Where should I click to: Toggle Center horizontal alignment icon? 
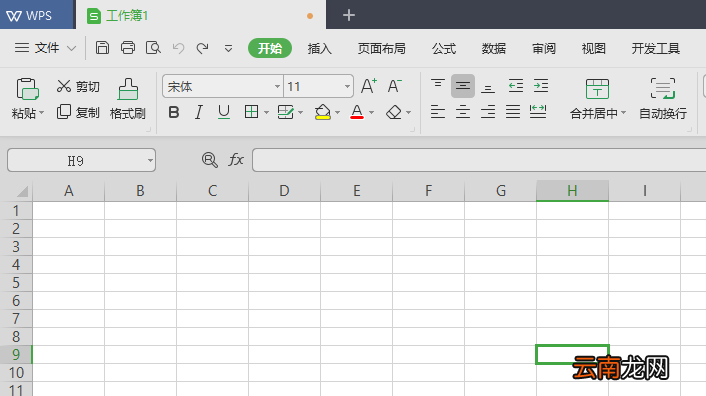463,112
